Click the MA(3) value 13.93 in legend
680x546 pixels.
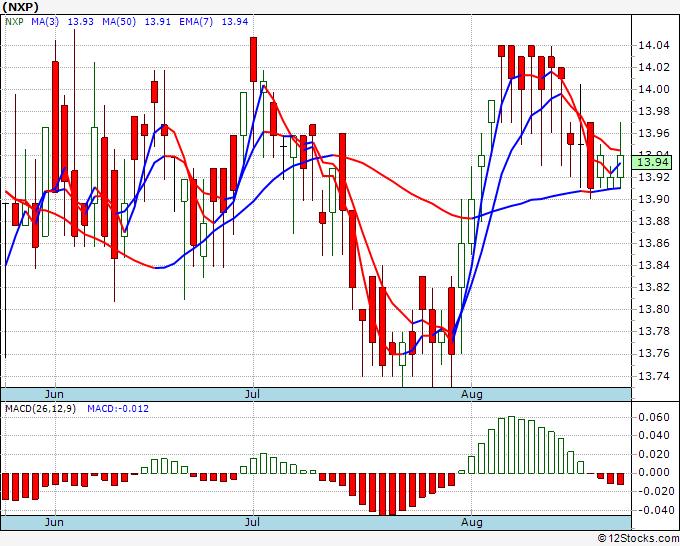[x=81, y=21]
